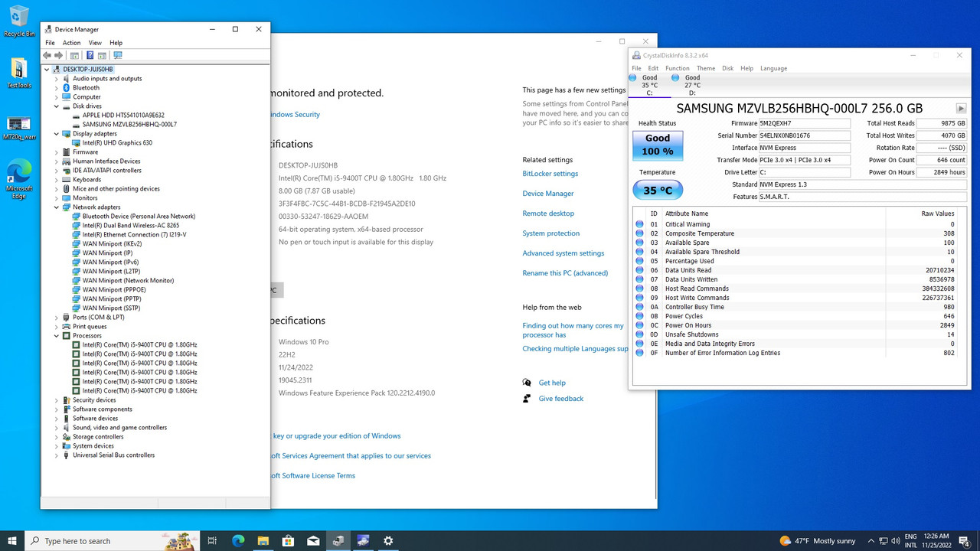Image resolution: width=980 pixels, height=551 pixels.
Task: Expand the Keyboards category
Action: (x=56, y=180)
